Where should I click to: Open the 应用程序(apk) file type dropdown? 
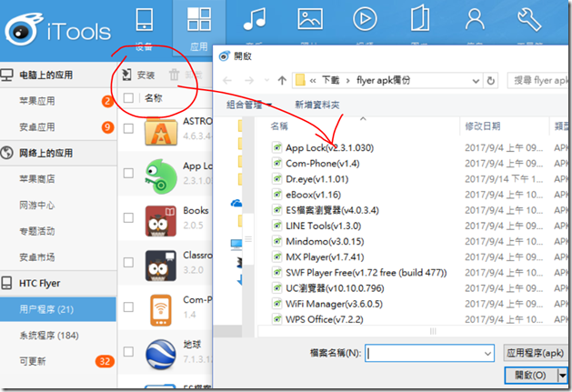[537, 353]
